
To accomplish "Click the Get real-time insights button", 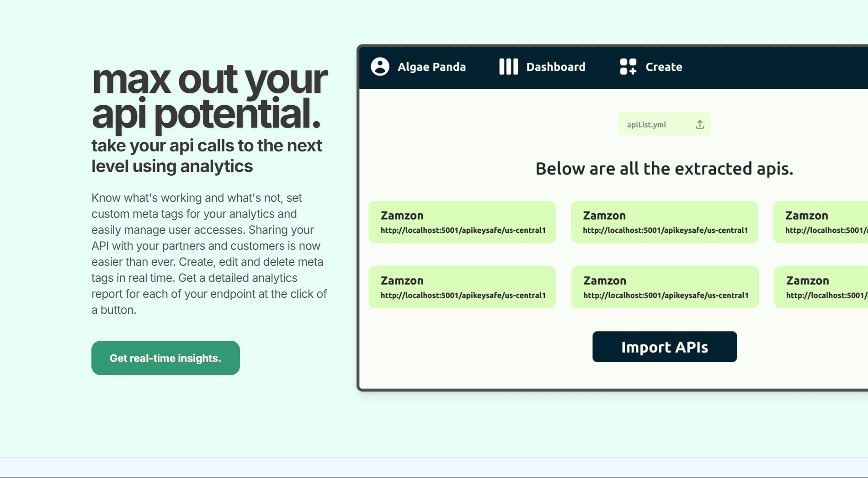I will pos(165,358).
